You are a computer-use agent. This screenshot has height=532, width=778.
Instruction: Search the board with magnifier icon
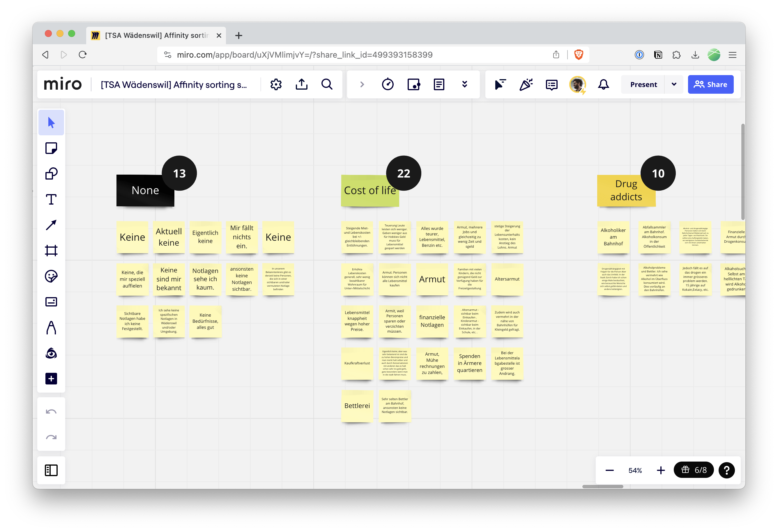tap(327, 84)
